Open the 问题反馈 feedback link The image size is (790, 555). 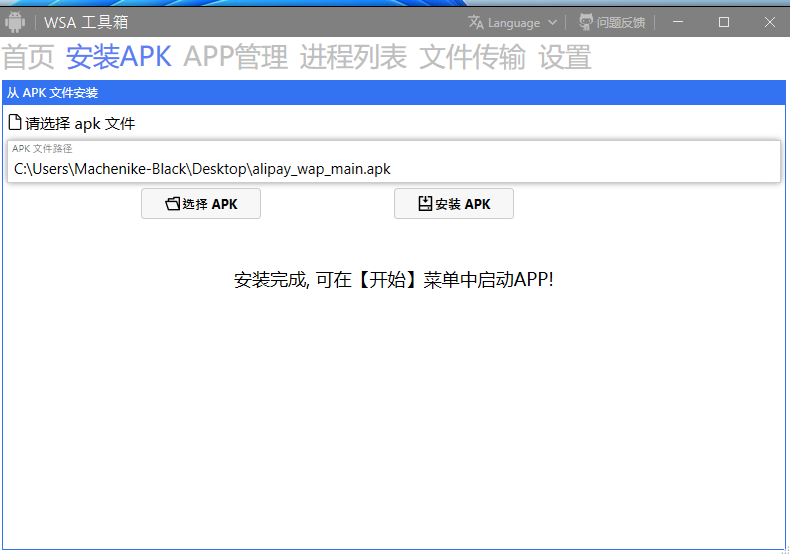click(x=620, y=23)
